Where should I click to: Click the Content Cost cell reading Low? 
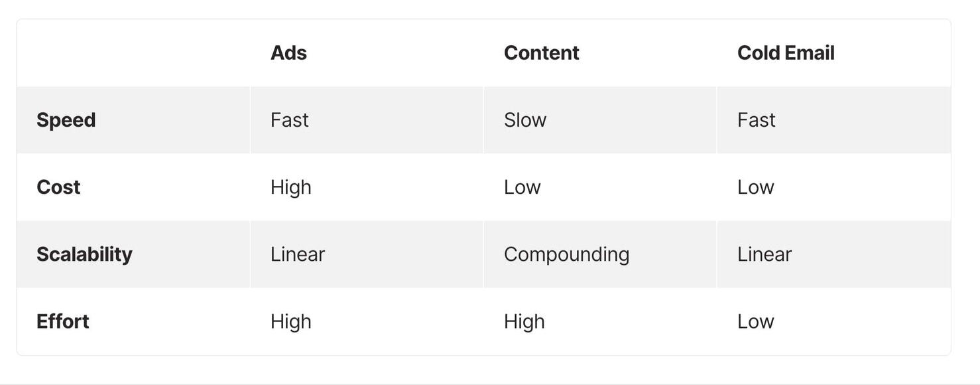tap(522, 187)
